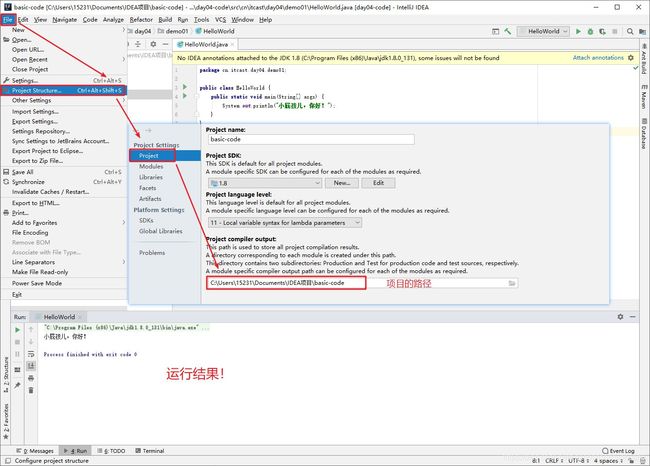The height and width of the screenshot is (466, 650).
Task: Open Search Everywhere magnifier icon
Action: (x=630, y=31)
